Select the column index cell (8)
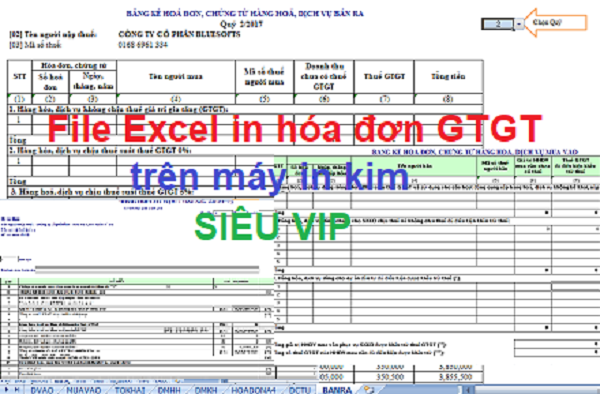This screenshot has width=600, height=394. (448, 99)
